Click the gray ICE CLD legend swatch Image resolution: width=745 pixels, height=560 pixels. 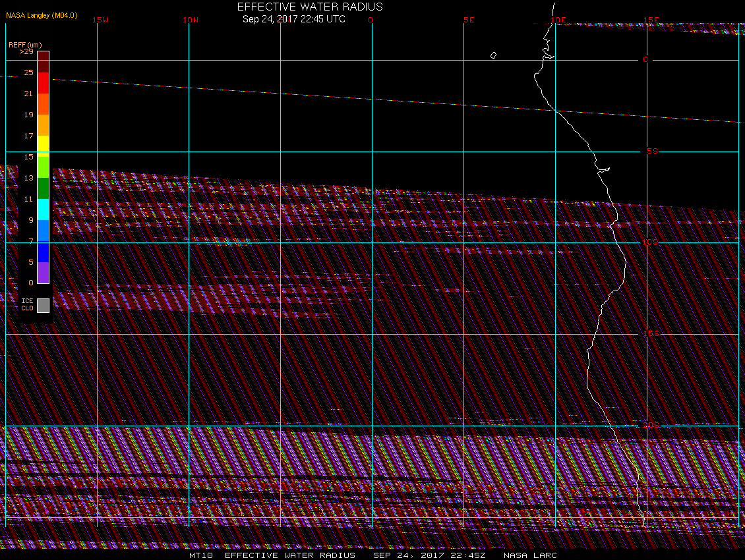tap(44, 306)
